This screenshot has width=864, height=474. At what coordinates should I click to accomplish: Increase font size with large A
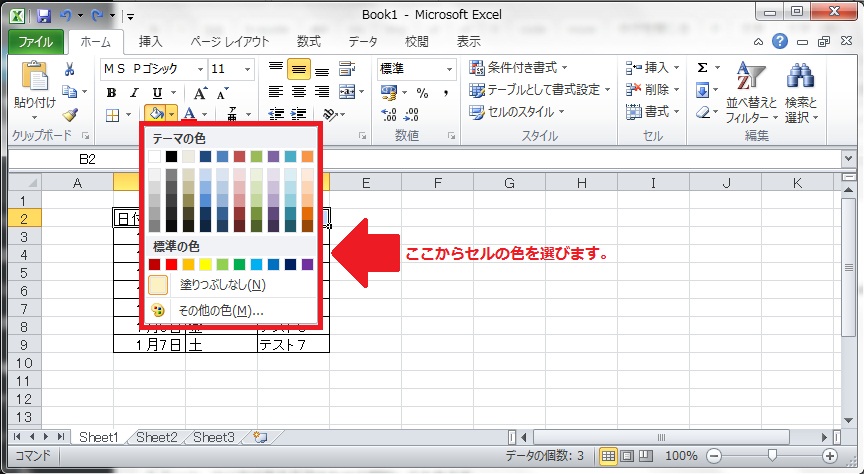pyautogui.click(x=200, y=93)
